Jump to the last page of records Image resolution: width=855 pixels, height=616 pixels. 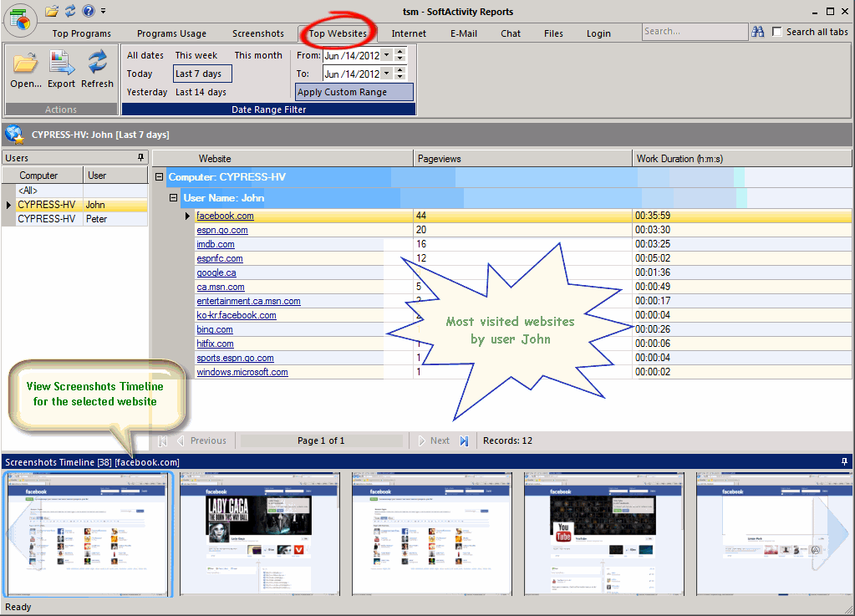464,440
